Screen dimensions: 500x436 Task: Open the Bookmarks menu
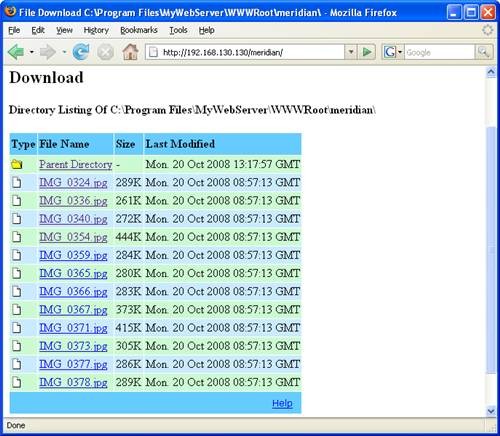tap(139, 30)
